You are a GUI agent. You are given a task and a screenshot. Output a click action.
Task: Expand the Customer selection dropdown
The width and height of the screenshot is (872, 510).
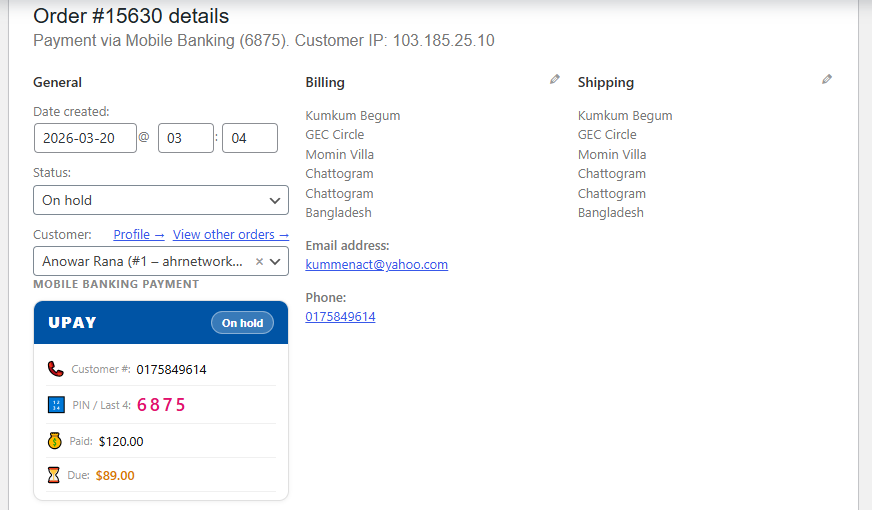coord(275,261)
